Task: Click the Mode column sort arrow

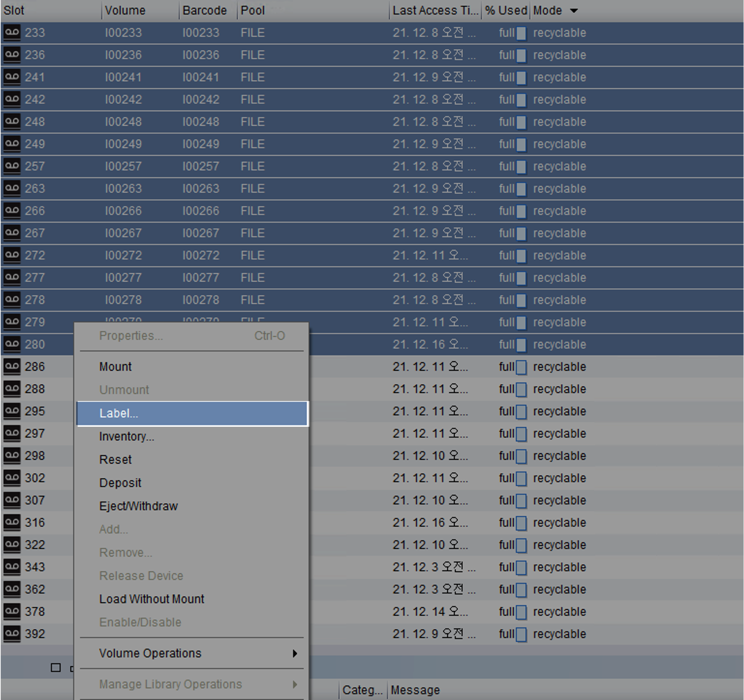Action: click(x=574, y=10)
